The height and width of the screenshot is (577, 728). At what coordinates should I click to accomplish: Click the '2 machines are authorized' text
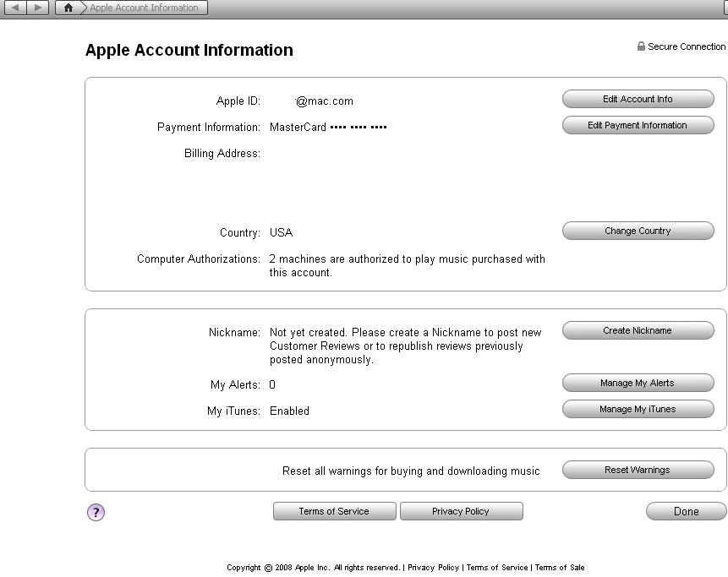[x=407, y=265]
